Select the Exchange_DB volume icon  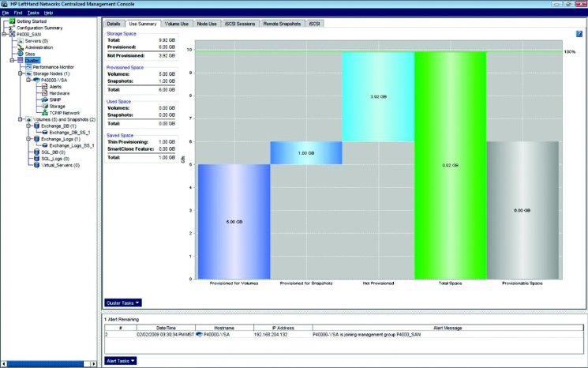[x=37, y=126]
